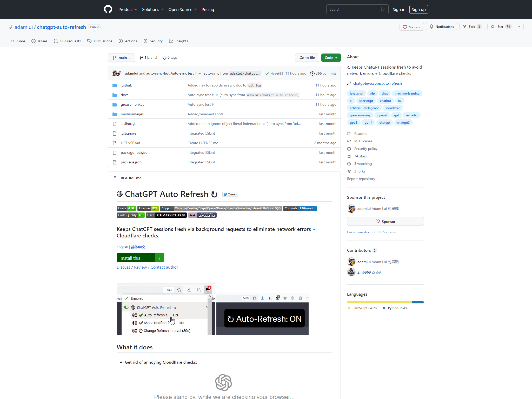
Task: Click the javascript topic tag
Action: tap(356, 94)
